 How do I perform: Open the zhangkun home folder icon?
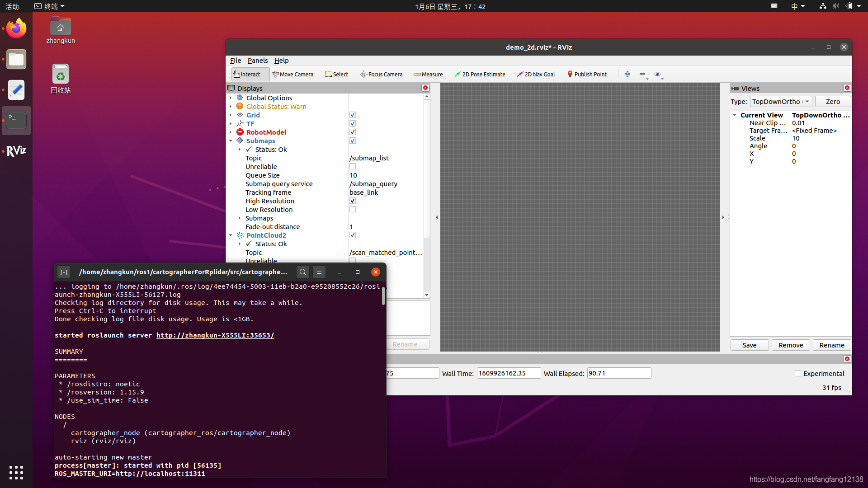(61, 31)
